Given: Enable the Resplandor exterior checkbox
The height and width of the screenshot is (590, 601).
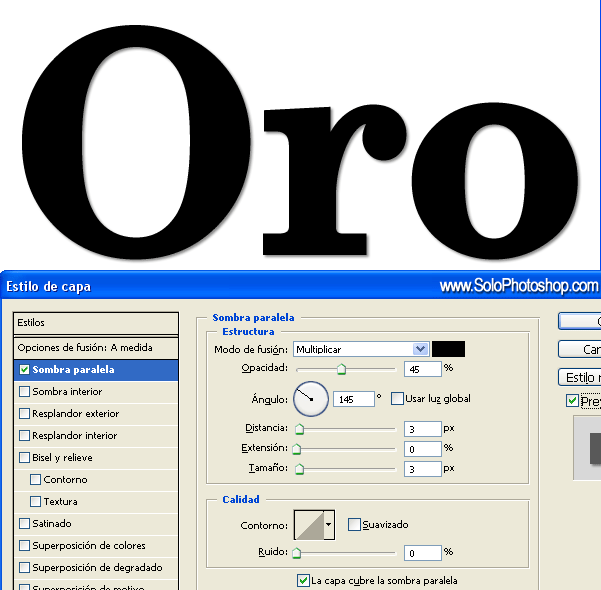Looking at the screenshot, I should click(x=25, y=414).
